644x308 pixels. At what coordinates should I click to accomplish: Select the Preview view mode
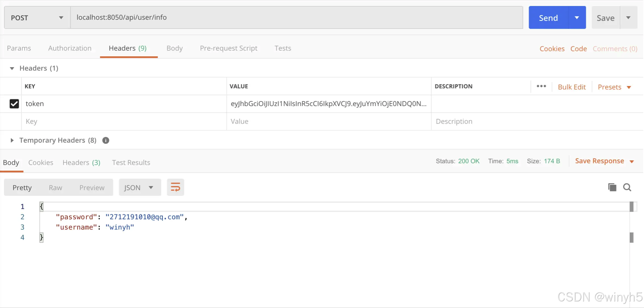pyautogui.click(x=92, y=188)
